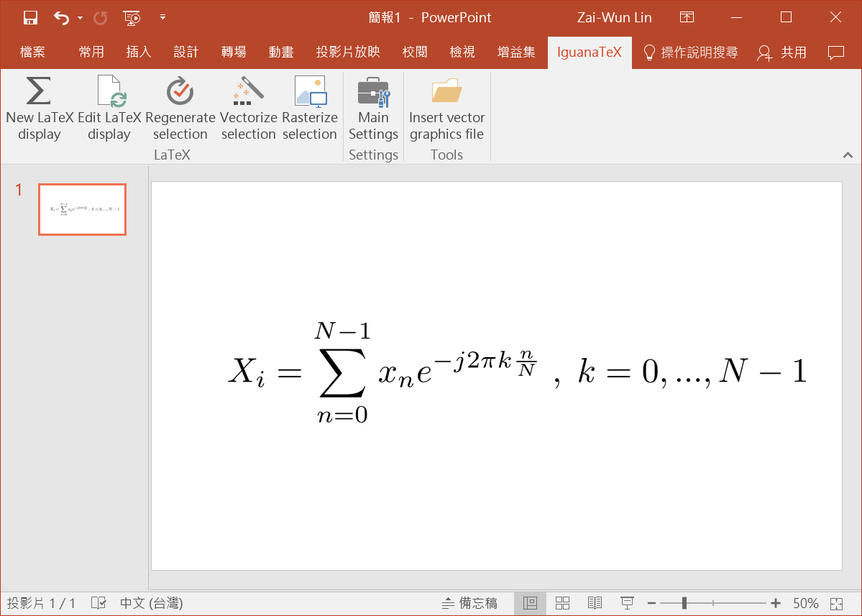Expand the Undo history dropdown arrow
Image resolution: width=862 pixels, height=616 pixels.
(80, 18)
